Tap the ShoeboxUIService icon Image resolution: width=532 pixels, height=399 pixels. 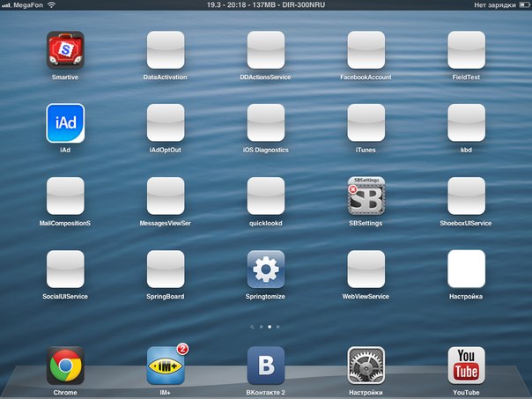coord(466,196)
